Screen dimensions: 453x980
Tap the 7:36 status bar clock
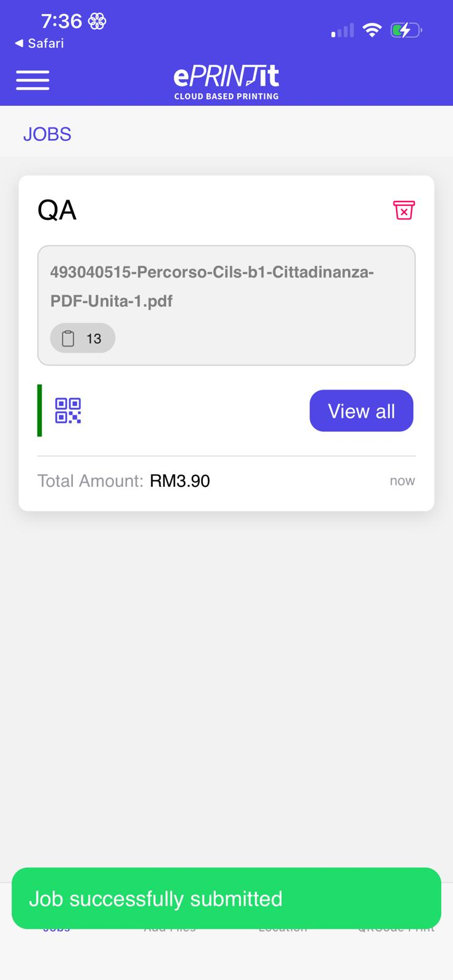[61, 21]
